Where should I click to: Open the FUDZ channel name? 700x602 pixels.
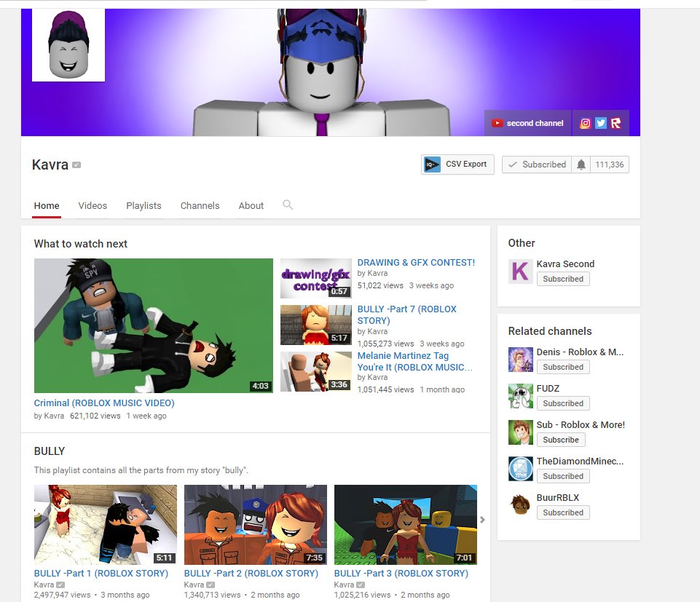click(x=548, y=389)
